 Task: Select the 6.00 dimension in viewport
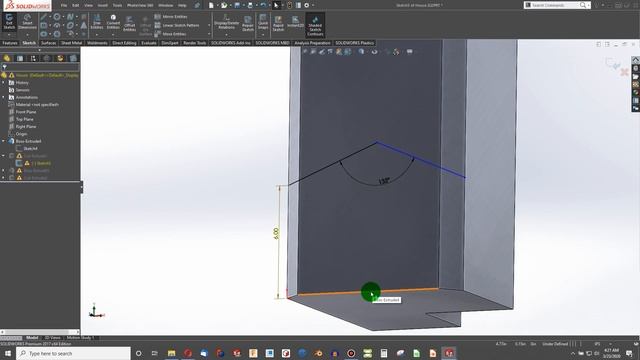tap(276, 233)
